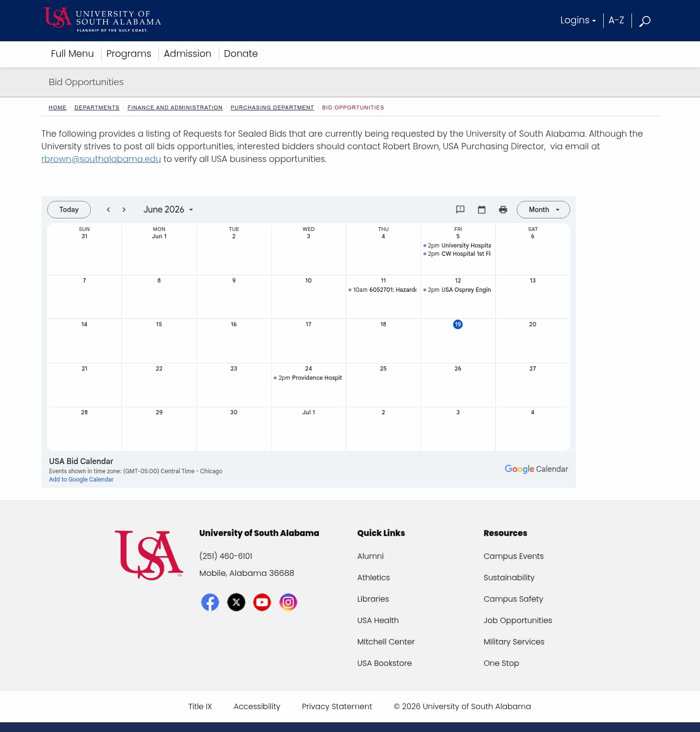Open the 2pm Providence Hospit event
Screen dimensions: 700x732
(308, 378)
